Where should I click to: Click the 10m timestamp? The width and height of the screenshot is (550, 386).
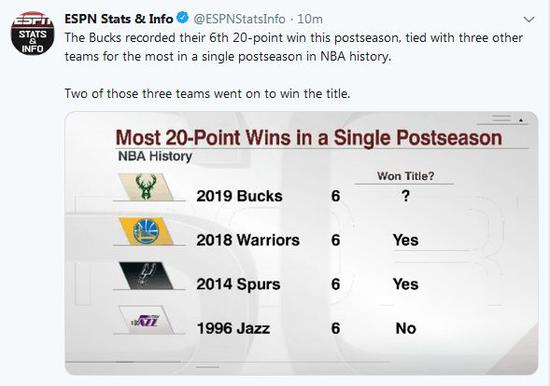click(x=310, y=19)
